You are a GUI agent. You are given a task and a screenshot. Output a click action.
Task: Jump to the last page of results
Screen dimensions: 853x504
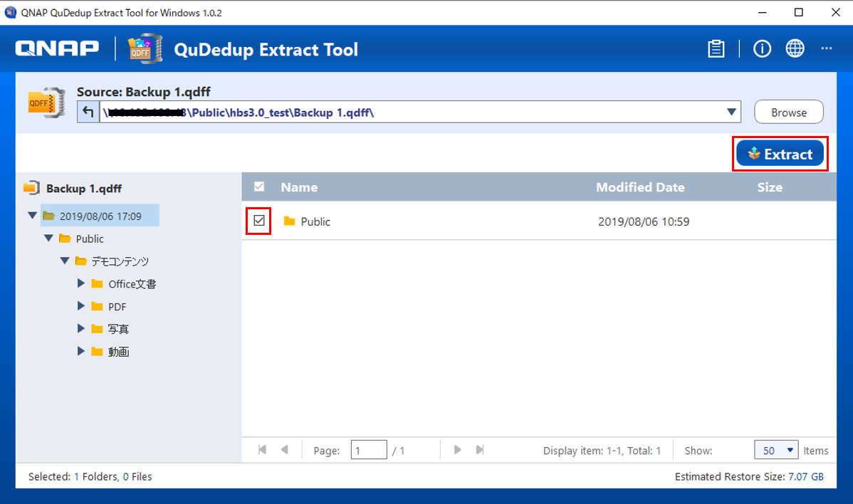click(480, 450)
